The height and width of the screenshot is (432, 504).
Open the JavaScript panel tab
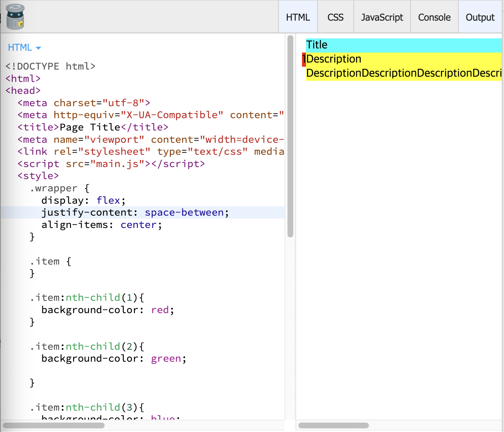(382, 17)
